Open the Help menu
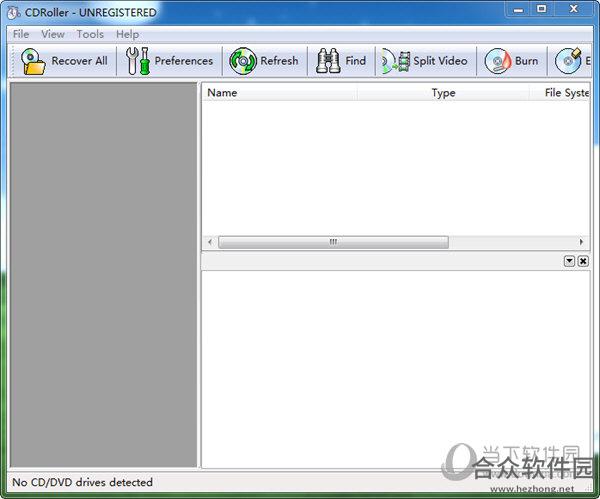This screenshot has width=600, height=499. pyautogui.click(x=127, y=34)
